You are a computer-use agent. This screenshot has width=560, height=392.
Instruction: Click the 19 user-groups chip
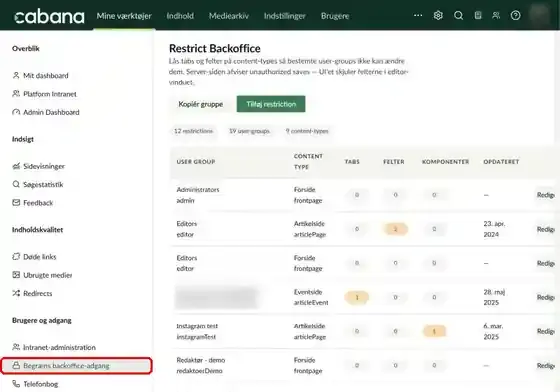pos(249,131)
